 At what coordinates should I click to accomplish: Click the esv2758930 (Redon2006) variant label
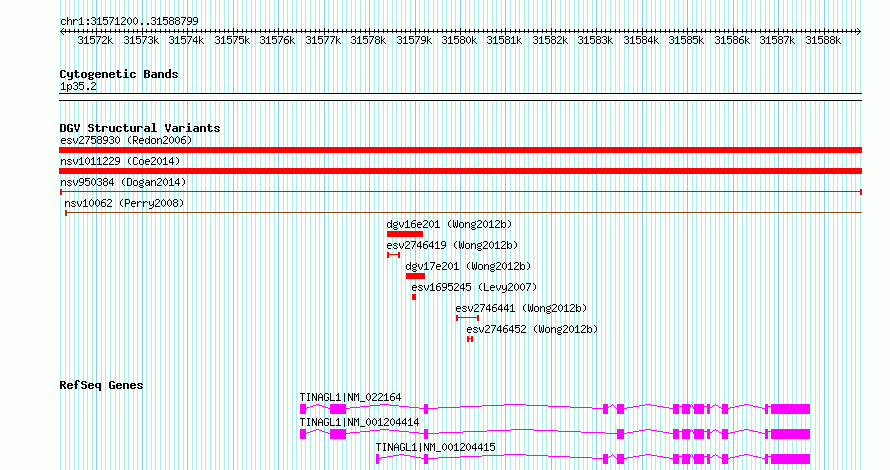coord(126,140)
